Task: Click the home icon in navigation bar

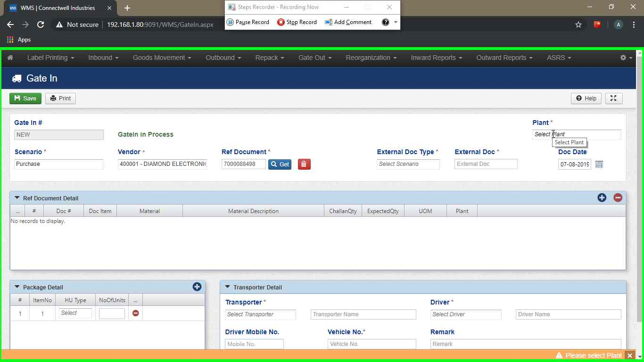Action: click(x=10, y=58)
